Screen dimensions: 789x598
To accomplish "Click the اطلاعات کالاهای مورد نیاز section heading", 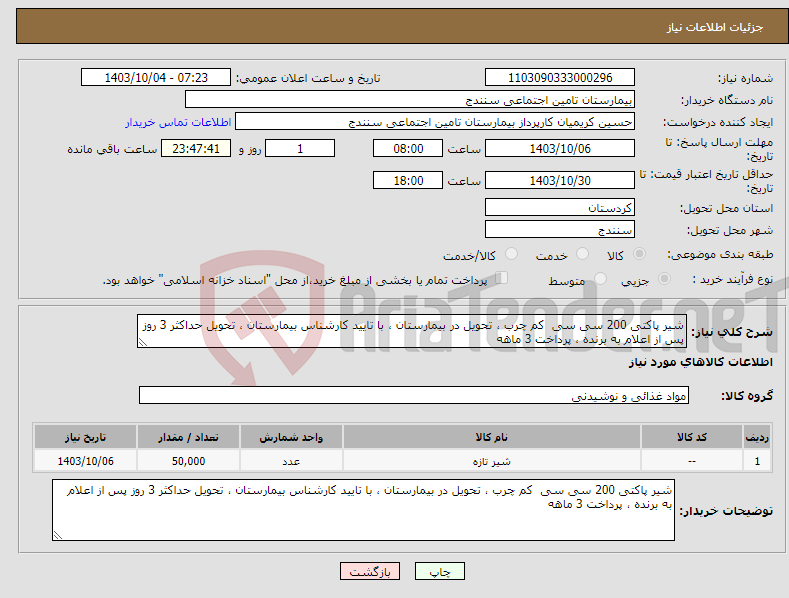I will [x=700, y=362].
